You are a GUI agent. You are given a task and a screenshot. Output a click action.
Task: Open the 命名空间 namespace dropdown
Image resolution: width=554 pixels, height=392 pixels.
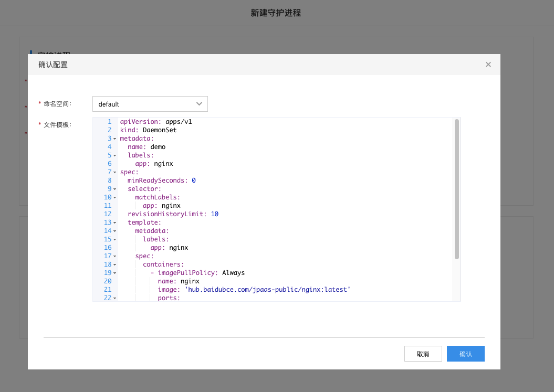[x=150, y=104]
